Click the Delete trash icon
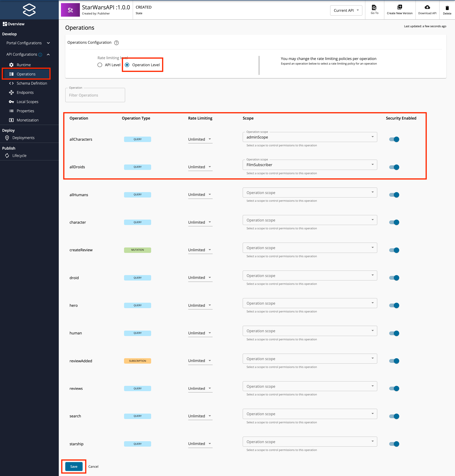Image resolution: width=455 pixels, height=476 pixels. [x=447, y=8]
